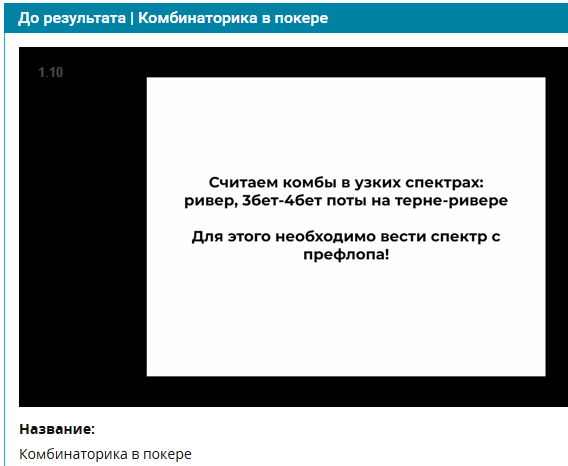This screenshot has height=466, width=568.
Task: Click the line 'Для этого необходимо вести спектр с'
Action: (346, 236)
